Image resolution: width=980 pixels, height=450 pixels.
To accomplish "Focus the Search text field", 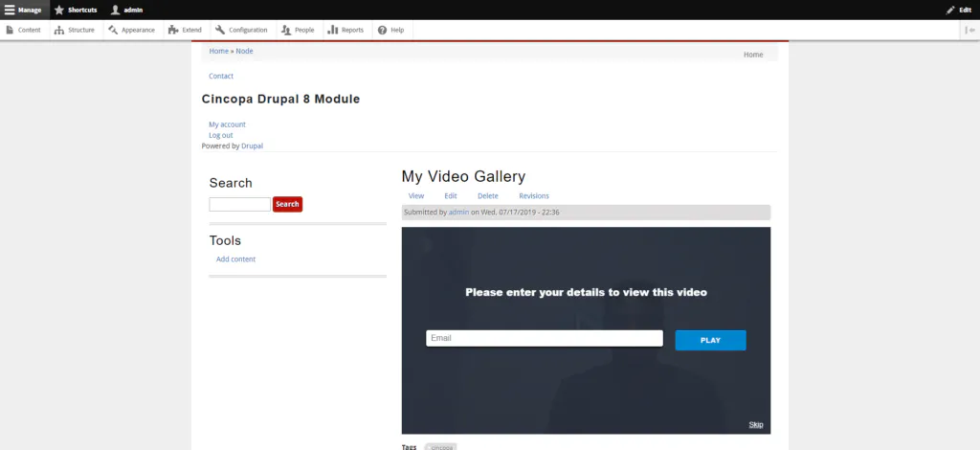I will pyautogui.click(x=240, y=204).
